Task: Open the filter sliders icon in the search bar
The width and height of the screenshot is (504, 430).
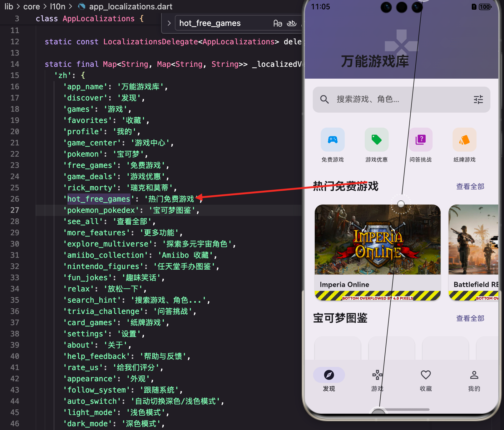Action: pos(478,99)
